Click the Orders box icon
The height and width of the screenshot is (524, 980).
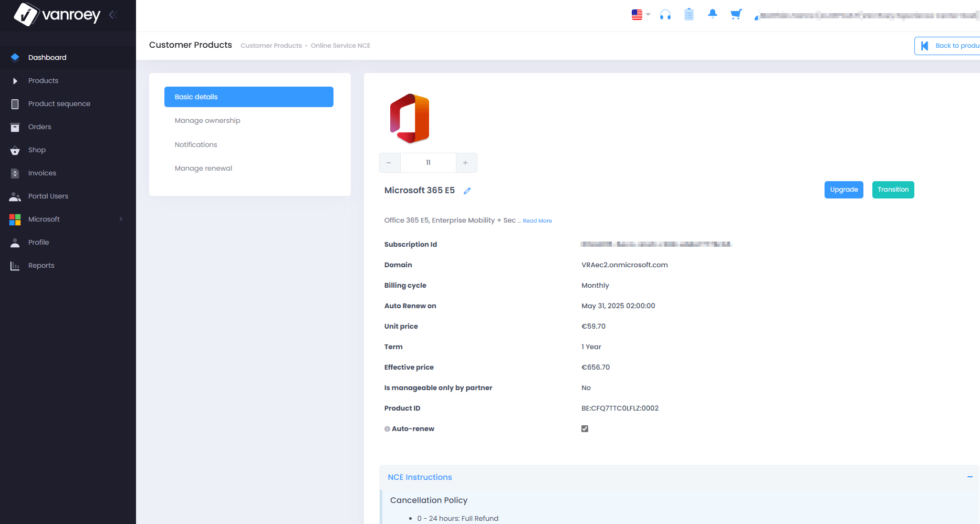tap(15, 127)
